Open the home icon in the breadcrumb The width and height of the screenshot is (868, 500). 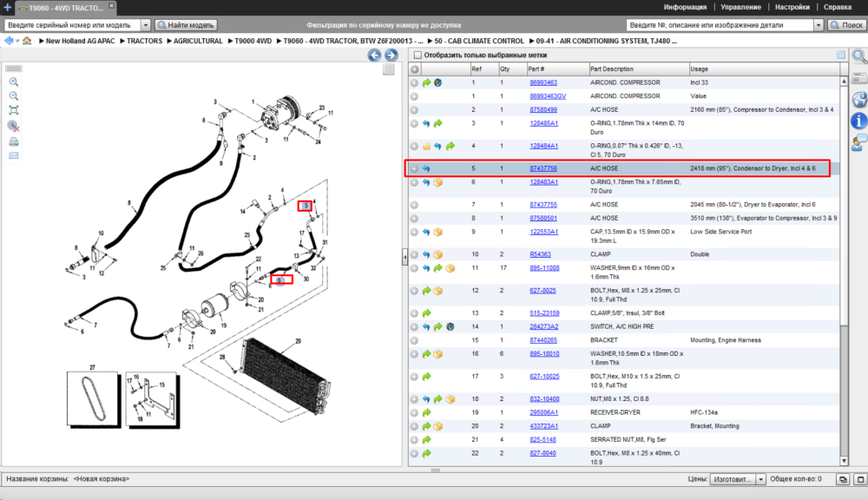point(27,41)
